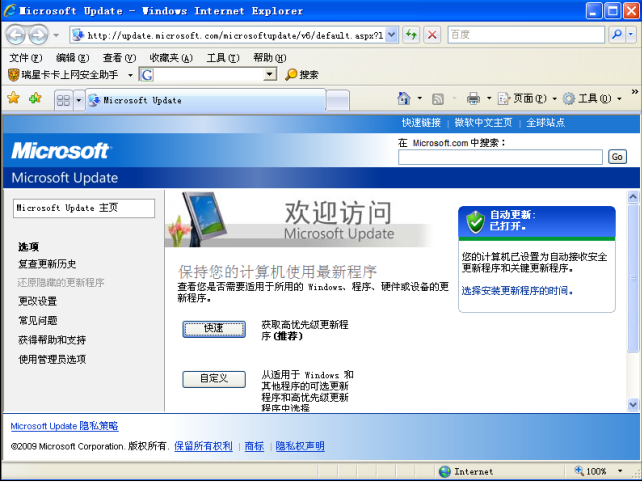Click the vertical scrollbar thumb
Screen dimensions: 642x482
[633, 278]
